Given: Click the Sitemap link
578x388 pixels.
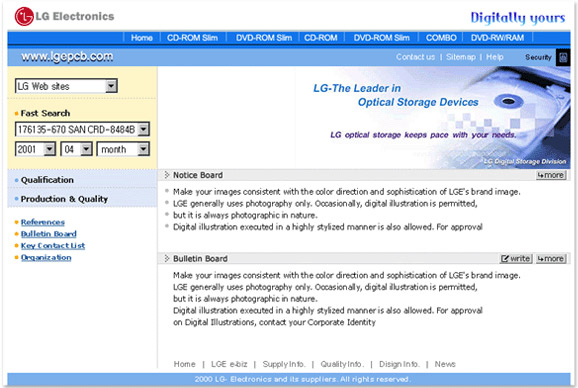Looking at the screenshot, I should click(x=461, y=57).
